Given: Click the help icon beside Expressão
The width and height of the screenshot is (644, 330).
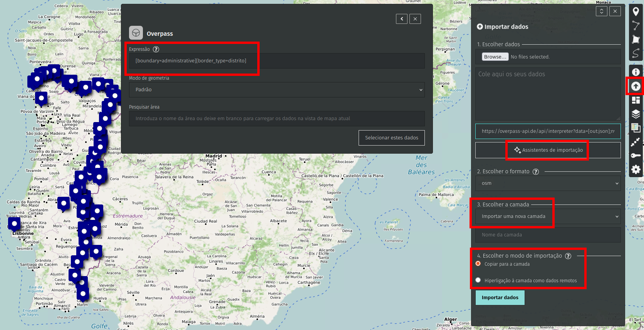Looking at the screenshot, I should (x=156, y=49).
